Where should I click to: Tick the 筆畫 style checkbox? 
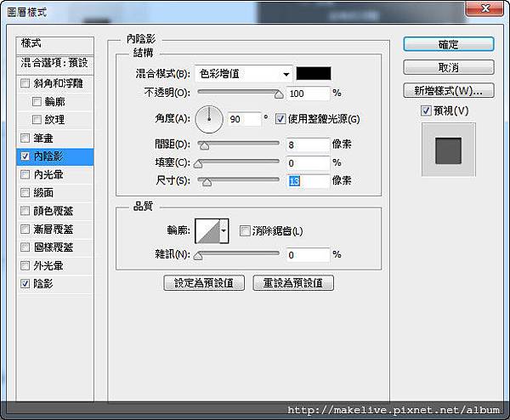(25, 139)
